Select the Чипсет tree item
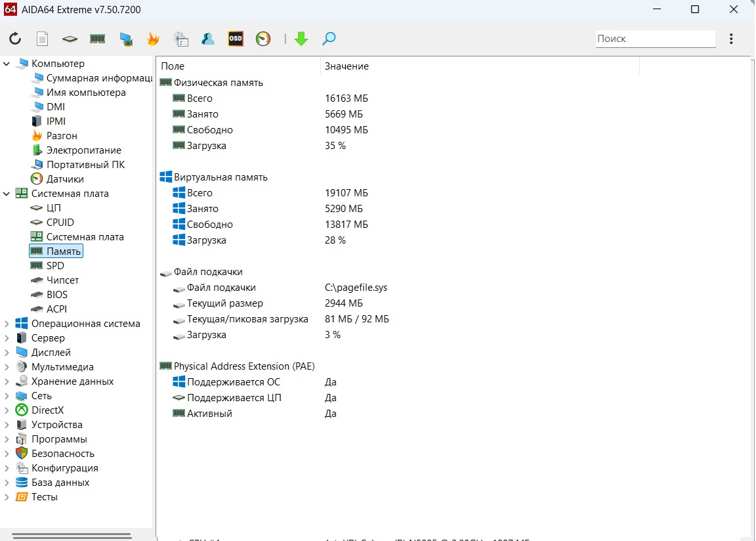 54,280
